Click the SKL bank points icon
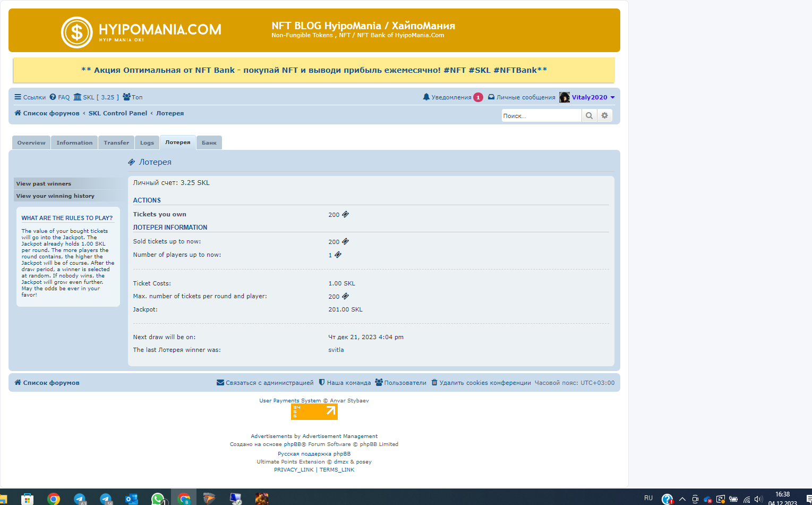The height and width of the screenshot is (505, 812). [x=78, y=97]
